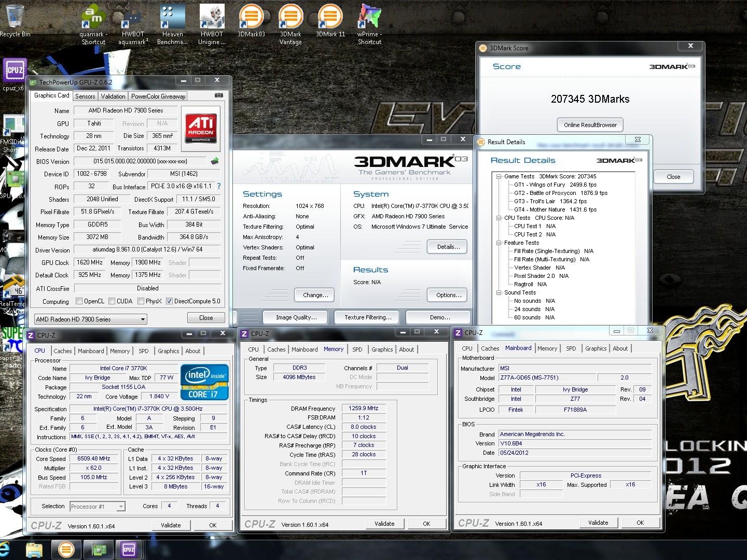Switch to 3DMark03 taskbar button
This screenshot has height=560, width=747.
[x=66, y=550]
